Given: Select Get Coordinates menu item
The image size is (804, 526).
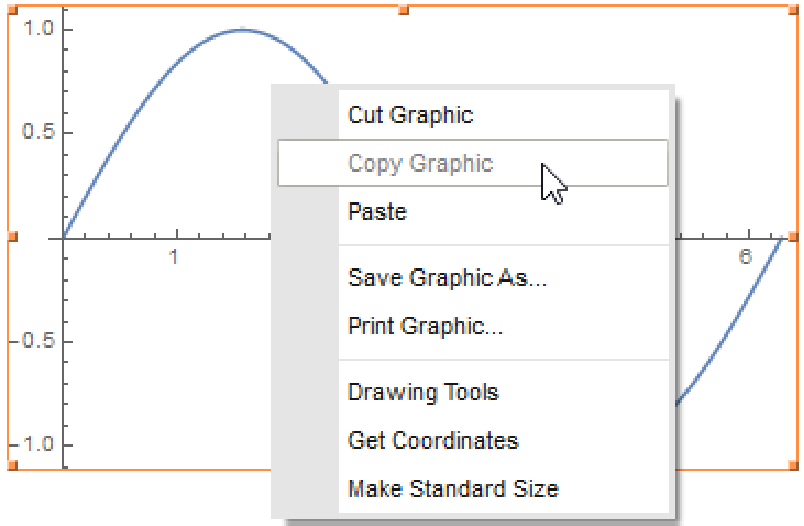Looking at the screenshot, I should (x=433, y=440).
